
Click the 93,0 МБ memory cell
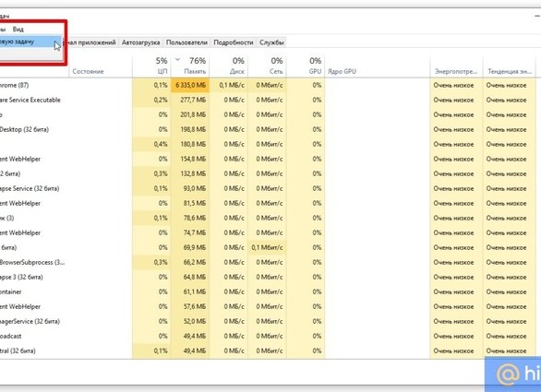point(190,188)
